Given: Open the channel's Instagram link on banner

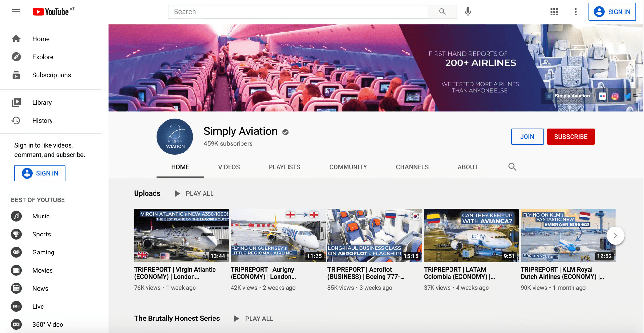Looking at the screenshot, I should pyautogui.click(x=615, y=96).
